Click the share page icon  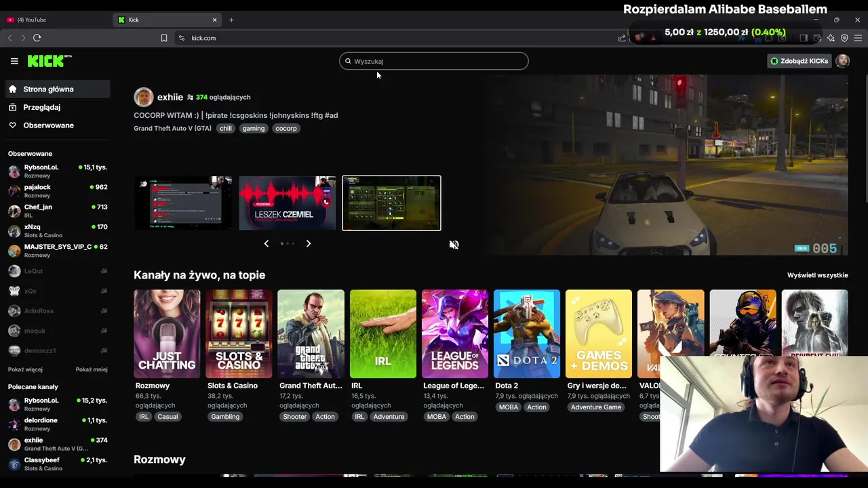coord(622,38)
